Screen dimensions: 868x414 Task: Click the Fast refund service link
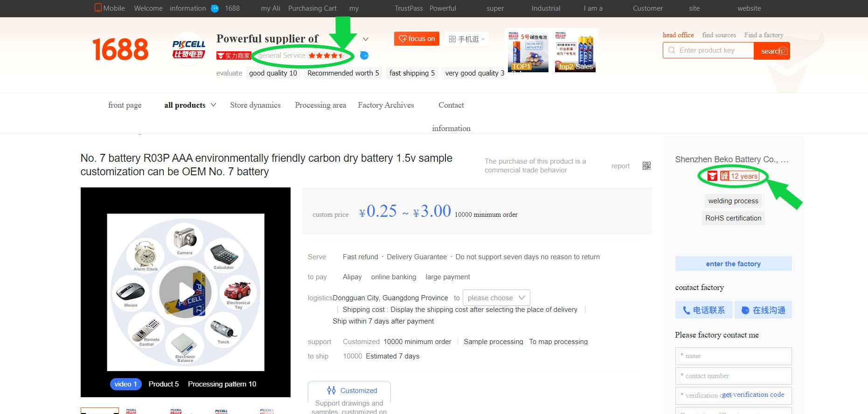pyautogui.click(x=361, y=257)
